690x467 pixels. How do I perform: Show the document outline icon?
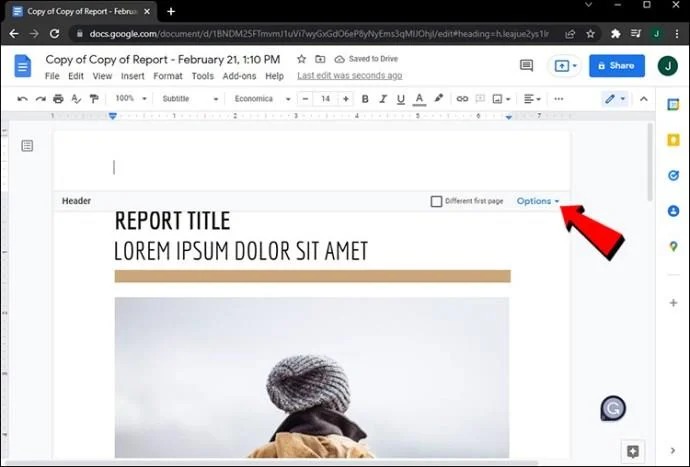(x=27, y=146)
